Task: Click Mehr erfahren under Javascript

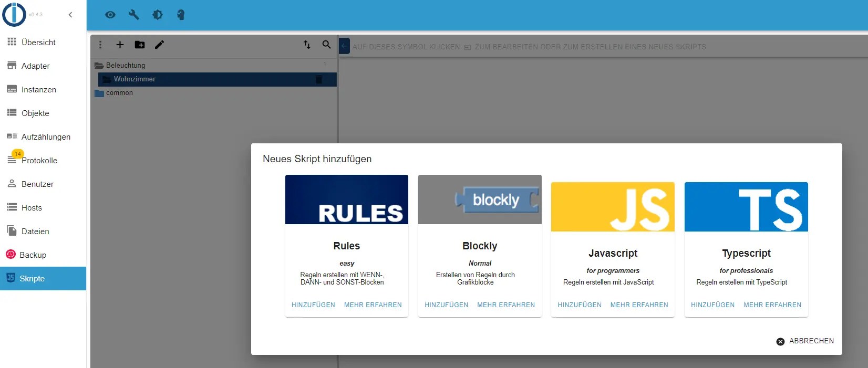Action: 639,305
